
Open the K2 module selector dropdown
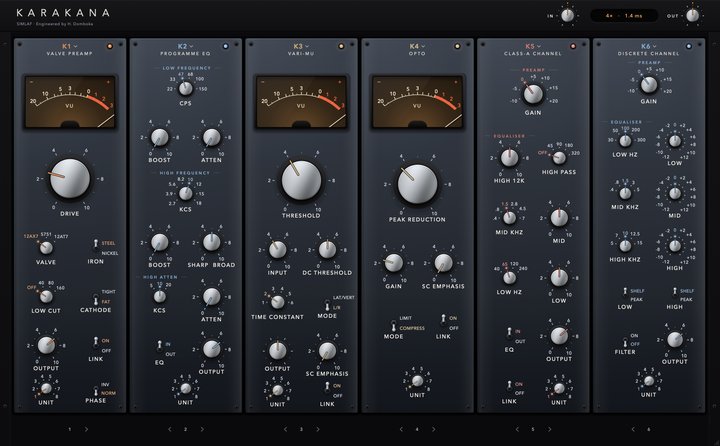point(186,46)
